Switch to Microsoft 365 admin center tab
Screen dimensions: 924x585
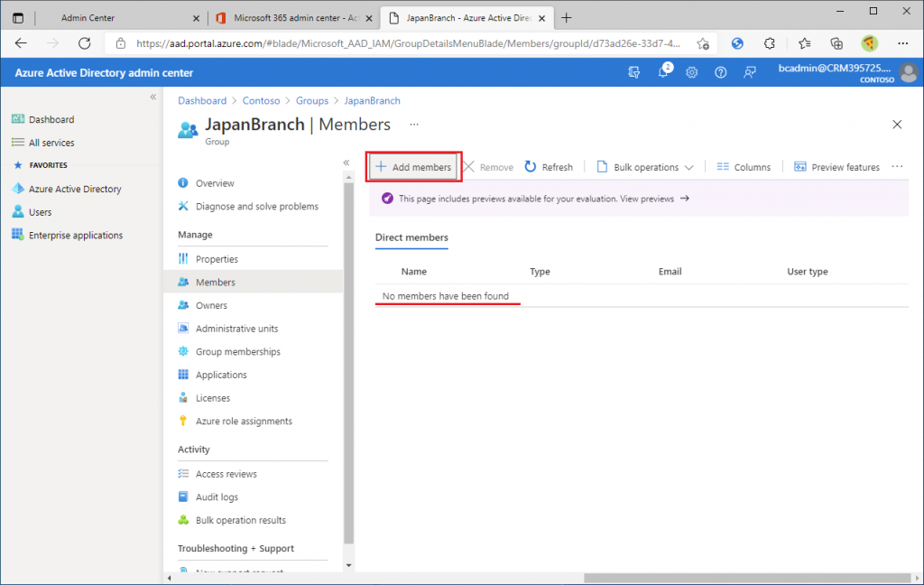295,18
